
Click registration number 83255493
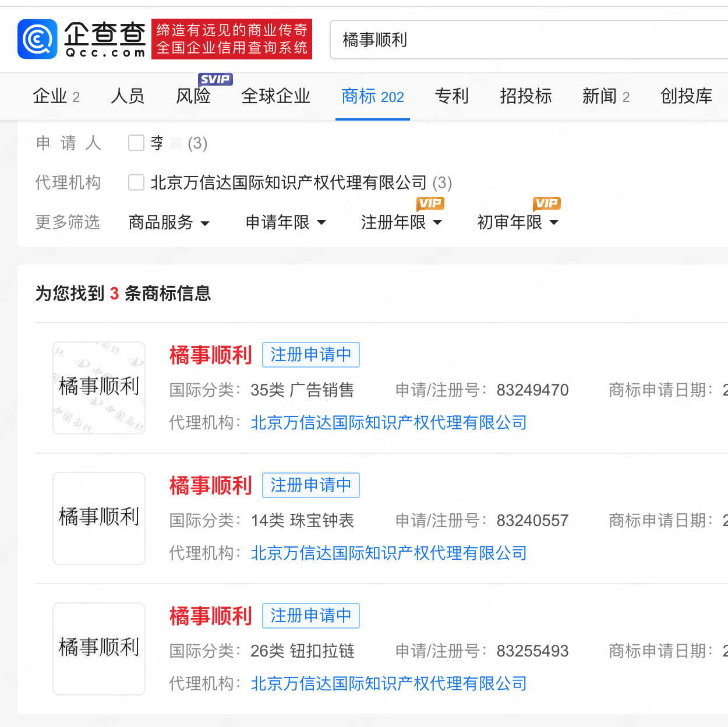(532, 651)
